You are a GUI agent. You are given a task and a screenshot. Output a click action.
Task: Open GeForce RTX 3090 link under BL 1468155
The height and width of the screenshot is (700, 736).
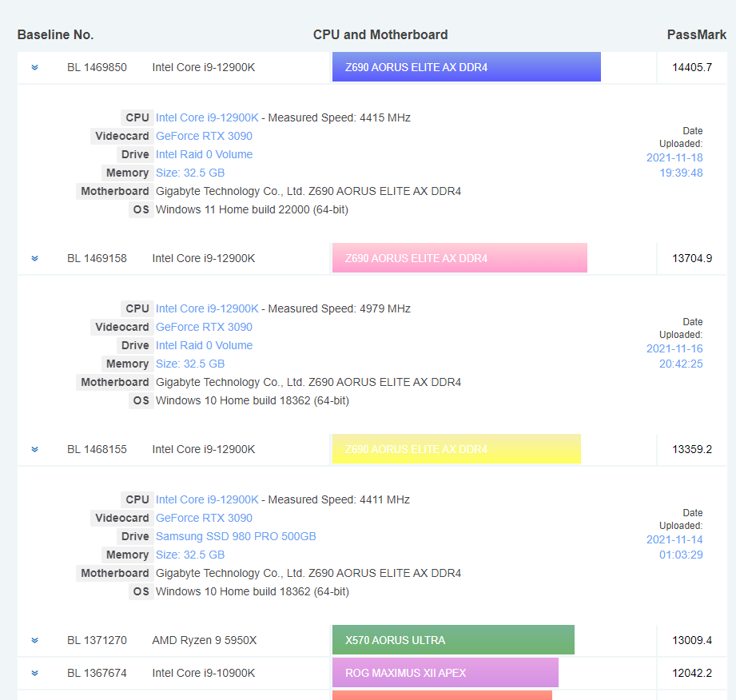(x=204, y=518)
